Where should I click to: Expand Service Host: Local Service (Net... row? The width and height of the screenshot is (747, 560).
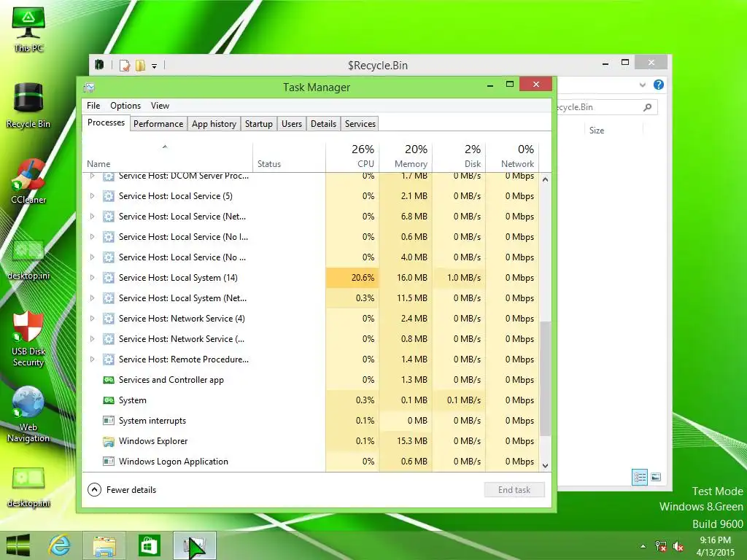click(x=93, y=217)
